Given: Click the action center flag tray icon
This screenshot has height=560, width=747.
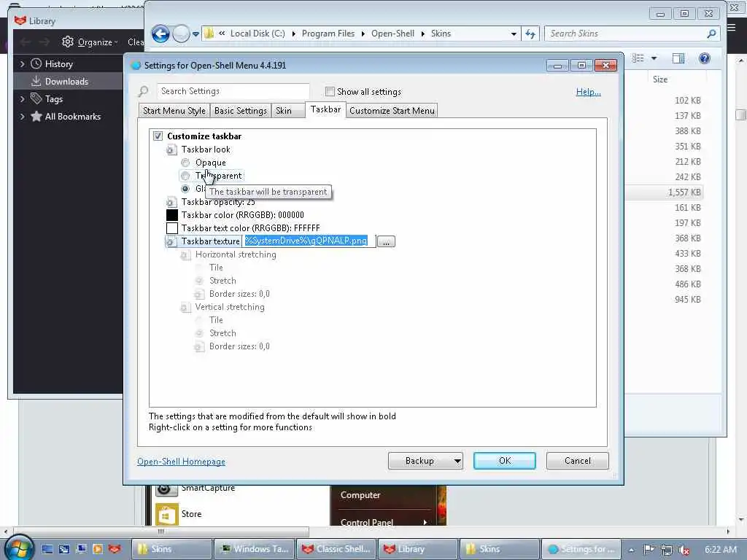Looking at the screenshot, I should click(649, 550).
